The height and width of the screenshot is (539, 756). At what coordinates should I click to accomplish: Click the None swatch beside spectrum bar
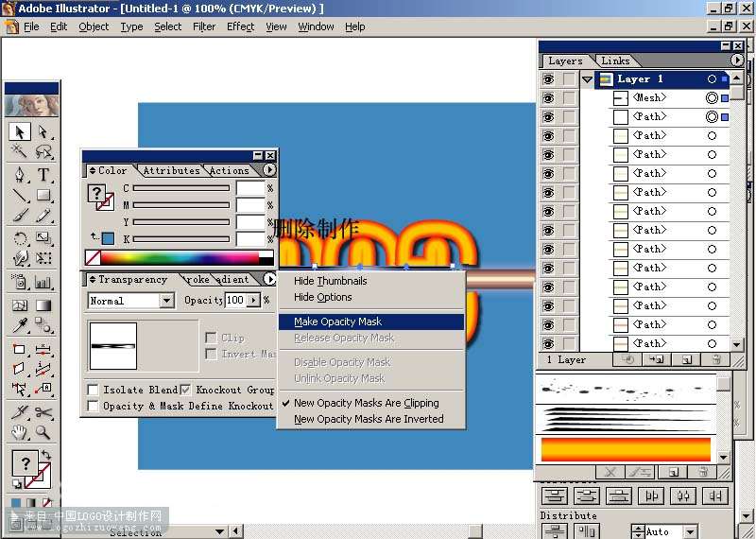(x=93, y=257)
